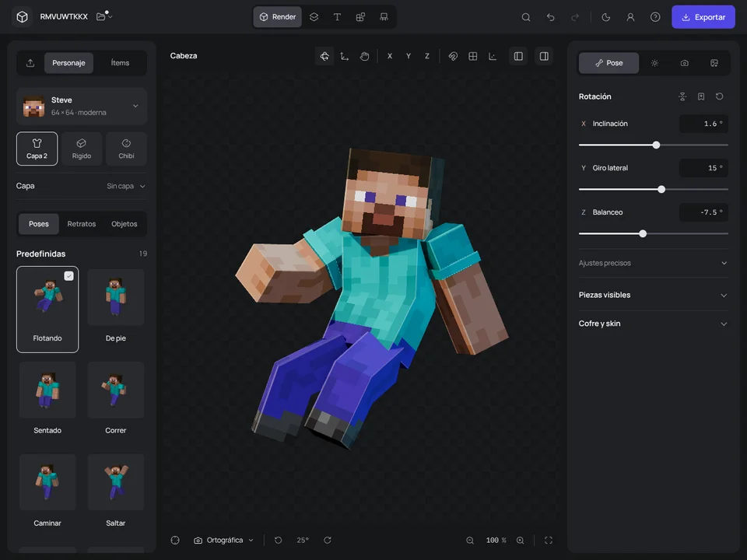Select the Sentado pose
The width and height of the screenshot is (747, 560).
pyautogui.click(x=47, y=399)
